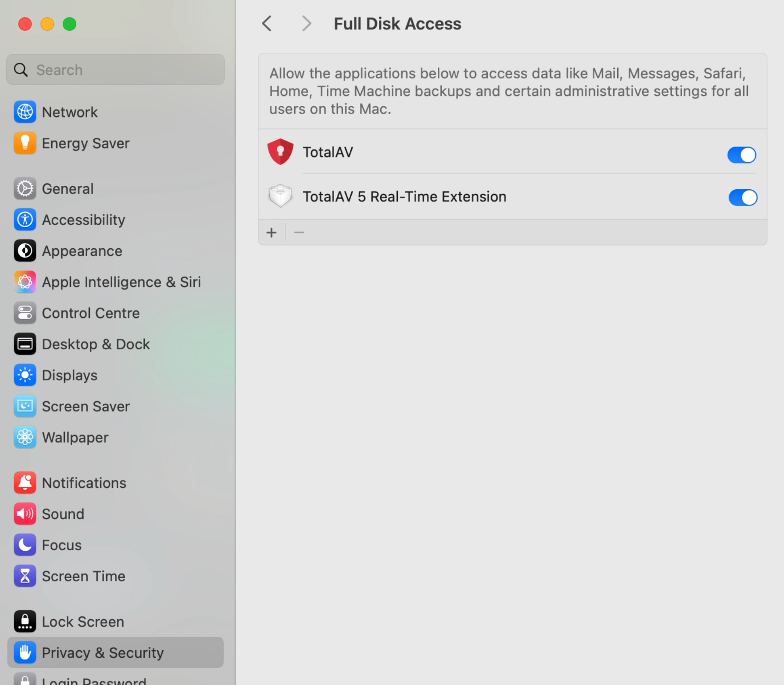Toggle off TotalAV 5 Real-Time Extension
Viewport: 784px width, 685px height.
point(742,197)
